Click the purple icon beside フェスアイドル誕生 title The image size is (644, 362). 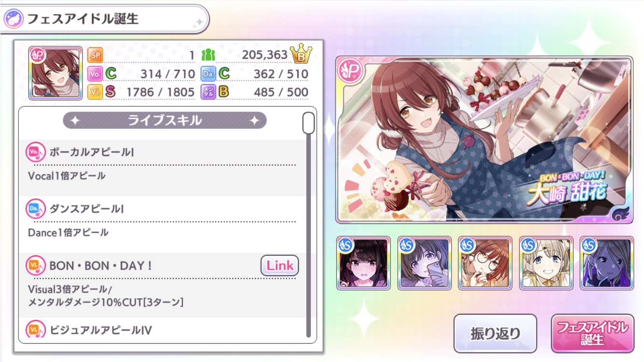13,19
